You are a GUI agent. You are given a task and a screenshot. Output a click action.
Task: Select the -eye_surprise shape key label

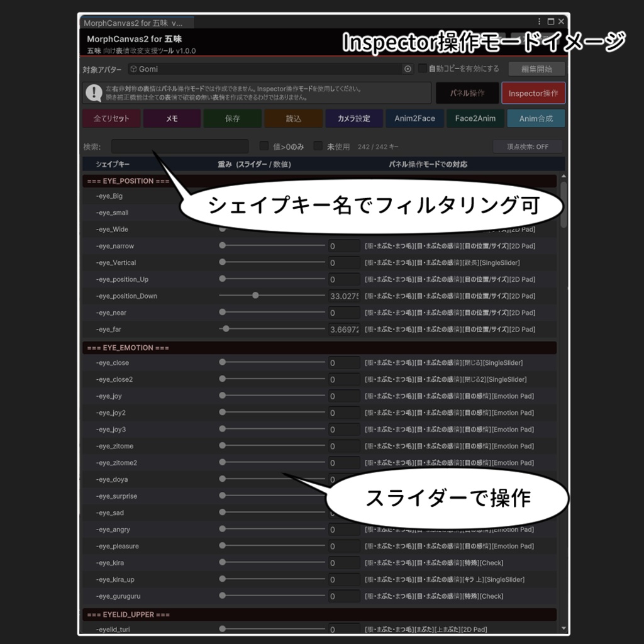coord(116,496)
